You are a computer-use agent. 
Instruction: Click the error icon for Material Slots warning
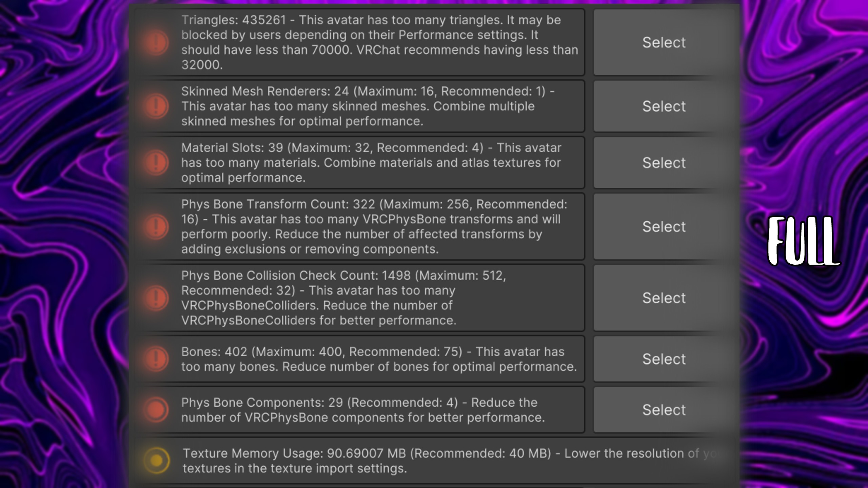[156, 163]
